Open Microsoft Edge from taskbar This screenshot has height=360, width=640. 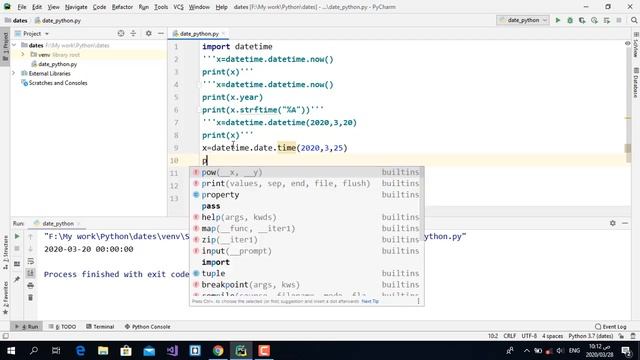click(x=80, y=351)
